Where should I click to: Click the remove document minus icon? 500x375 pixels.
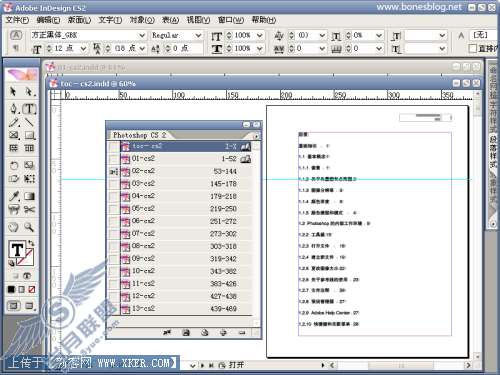tap(242, 332)
